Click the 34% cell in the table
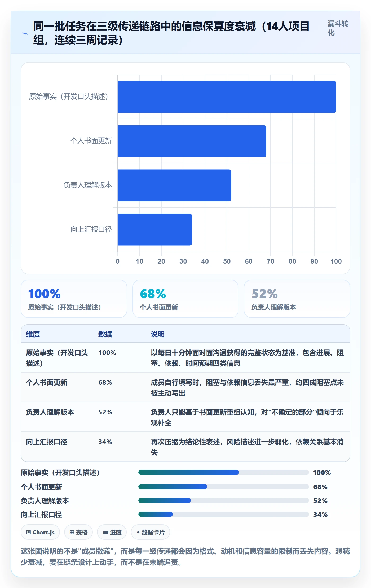 tap(105, 442)
